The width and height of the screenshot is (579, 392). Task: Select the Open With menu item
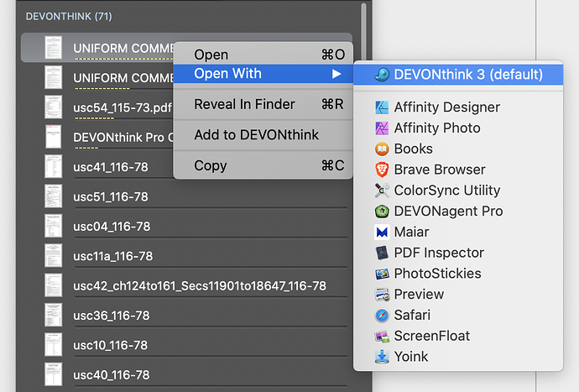click(263, 74)
